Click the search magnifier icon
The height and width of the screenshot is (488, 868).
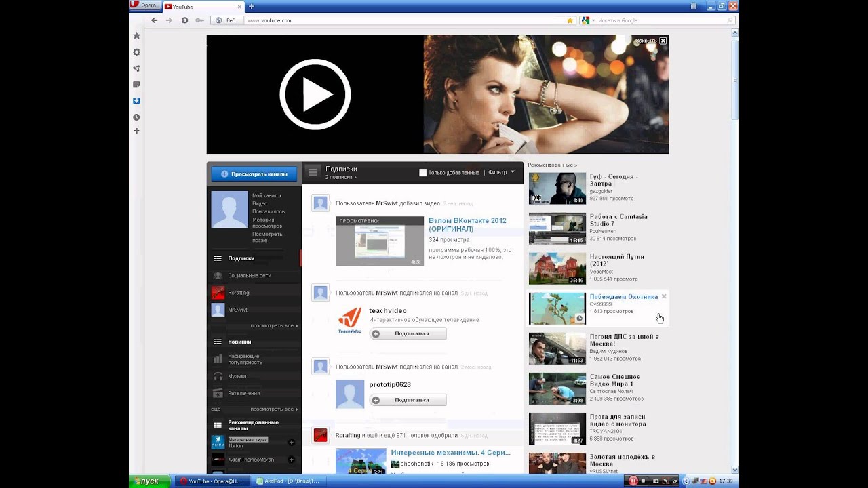pos(730,20)
